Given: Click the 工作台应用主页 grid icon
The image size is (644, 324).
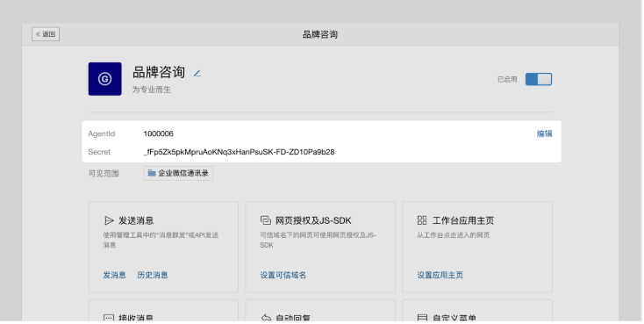Looking at the screenshot, I should pos(422,220).
